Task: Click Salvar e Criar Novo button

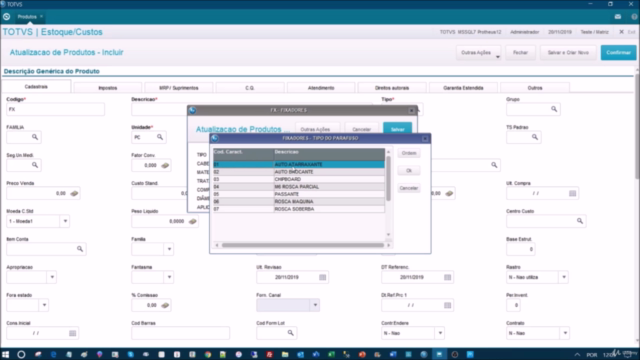Action: coord(568,53)
